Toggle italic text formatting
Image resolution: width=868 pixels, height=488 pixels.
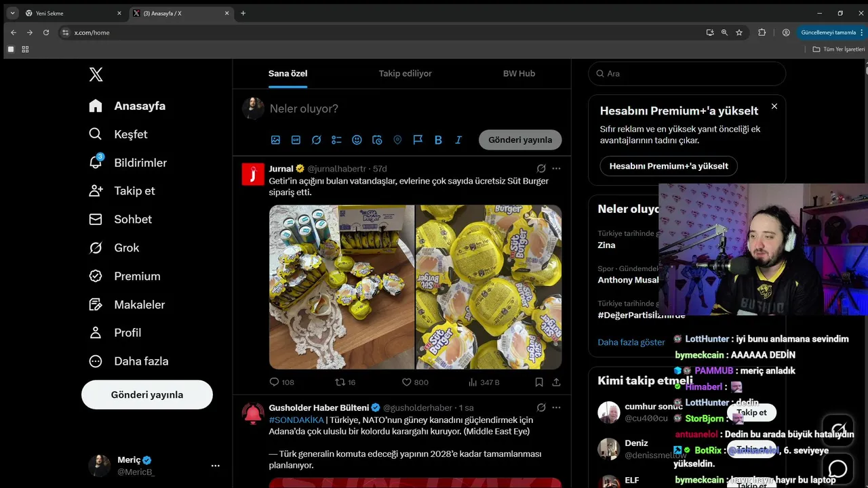[x=458, y=140]
